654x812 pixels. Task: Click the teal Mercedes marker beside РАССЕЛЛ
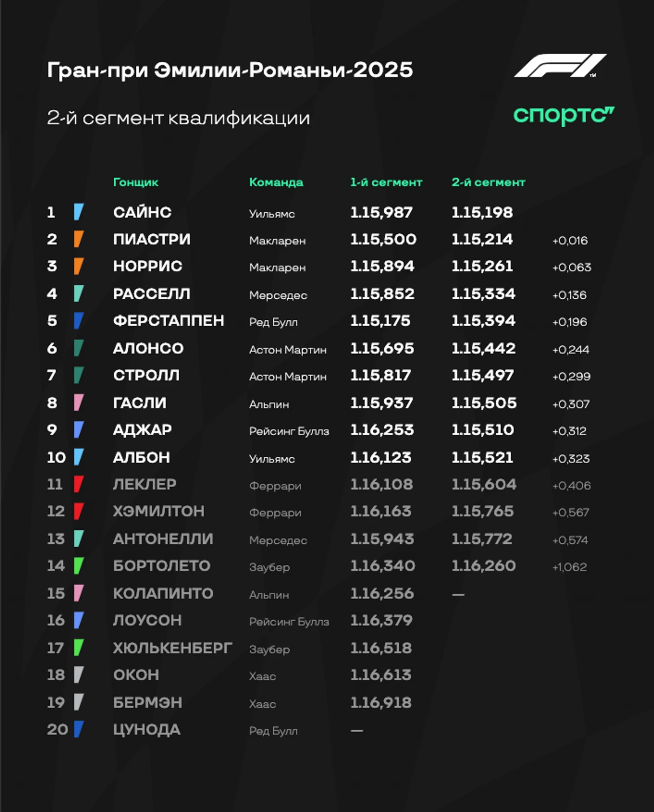pyautogui.click(x=79, y=293)
